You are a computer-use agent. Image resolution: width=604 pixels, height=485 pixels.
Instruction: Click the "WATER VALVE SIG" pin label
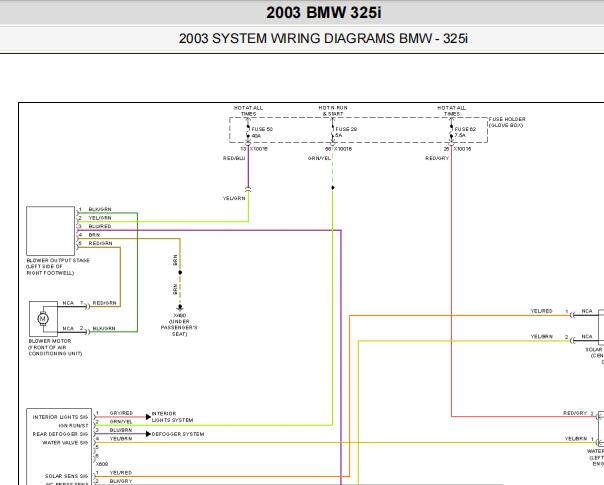click(x=65, y=443)
